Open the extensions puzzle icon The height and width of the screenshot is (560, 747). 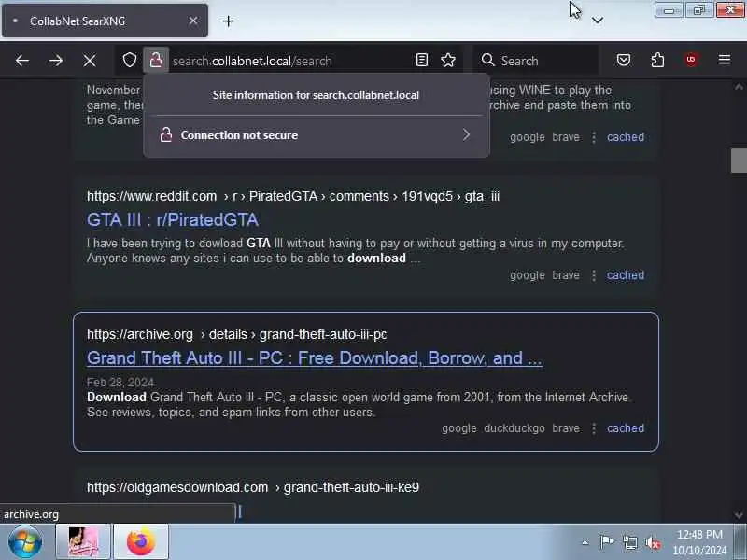pyautogui.click(x=657, y=60)
